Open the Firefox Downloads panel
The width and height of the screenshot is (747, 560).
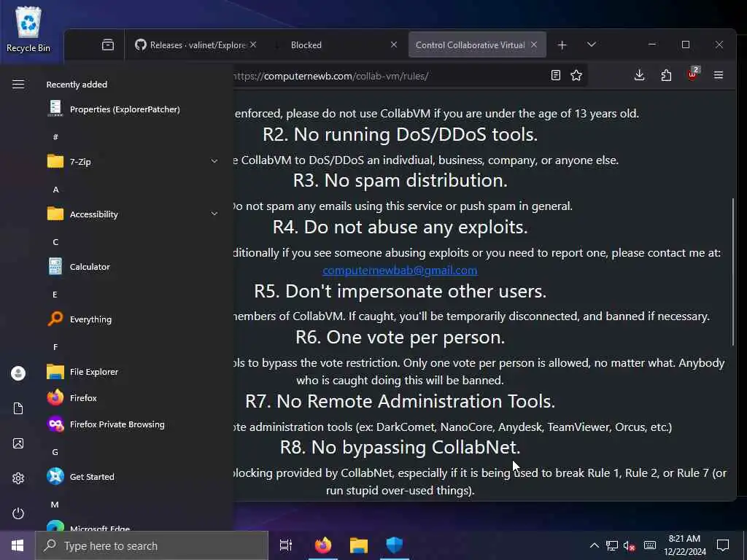(639, 75)
